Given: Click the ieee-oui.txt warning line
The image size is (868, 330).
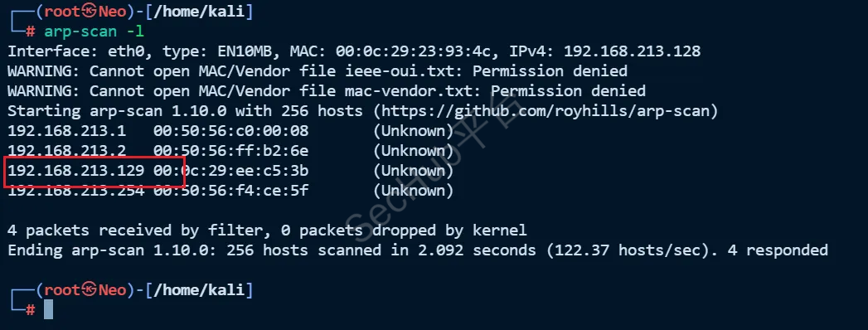Looking at the screenshot, I should coord(318,71).
